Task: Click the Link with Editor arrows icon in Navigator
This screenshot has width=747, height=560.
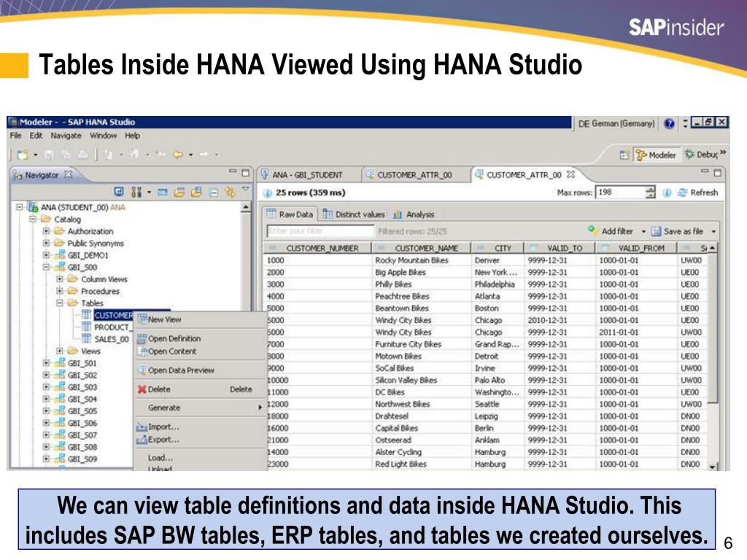Action: pos(231,192)
